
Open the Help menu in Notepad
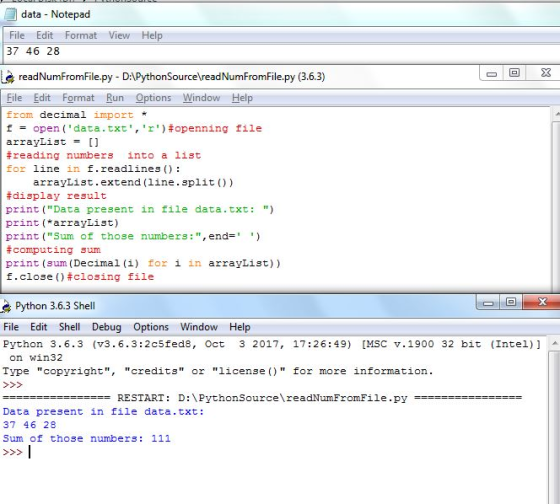(152, 35)
